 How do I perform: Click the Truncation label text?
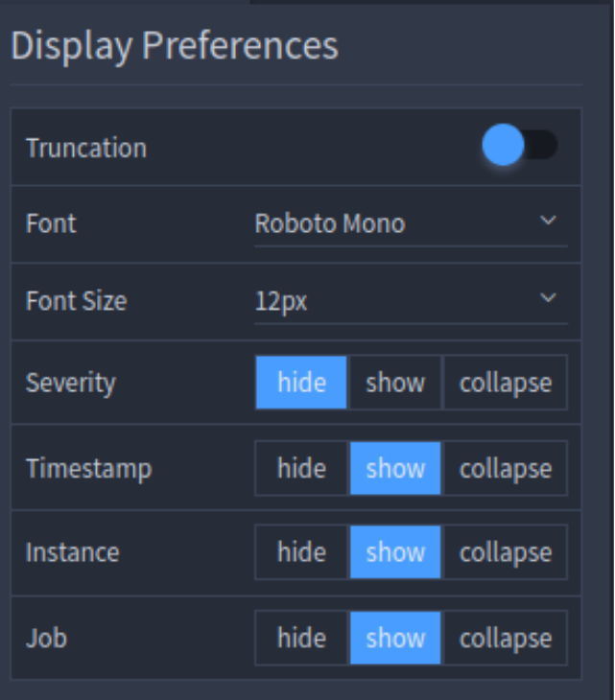(x=86, y=148)
